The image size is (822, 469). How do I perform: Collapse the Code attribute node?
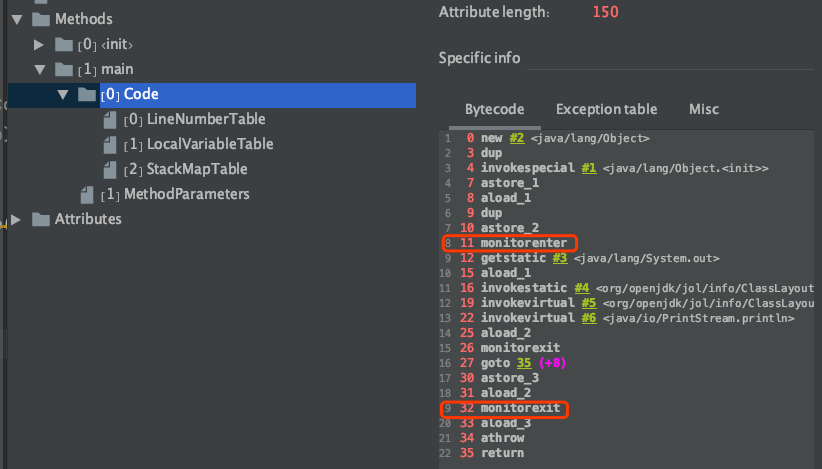point(63,94)
